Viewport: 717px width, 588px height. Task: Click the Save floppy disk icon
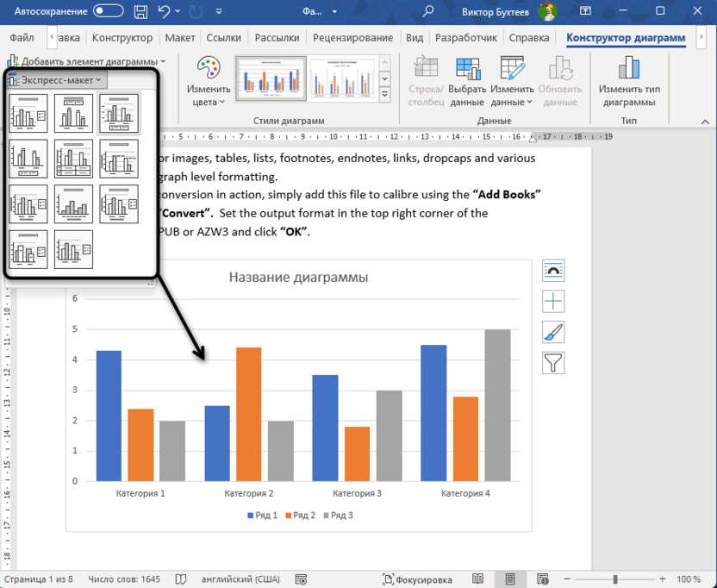pos(140,11)
